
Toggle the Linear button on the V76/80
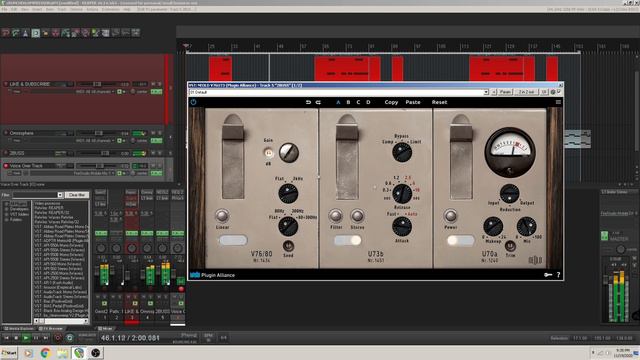coord(222,216)
